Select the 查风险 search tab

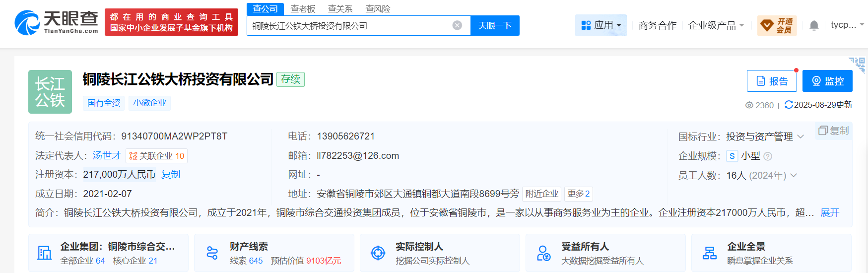tap(378, 9)
